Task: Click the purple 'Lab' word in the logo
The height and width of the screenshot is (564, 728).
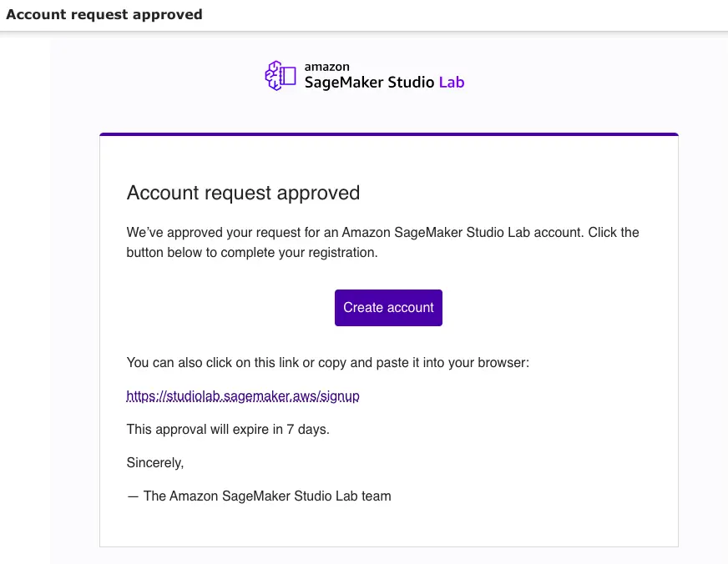Action: point(451,83)
